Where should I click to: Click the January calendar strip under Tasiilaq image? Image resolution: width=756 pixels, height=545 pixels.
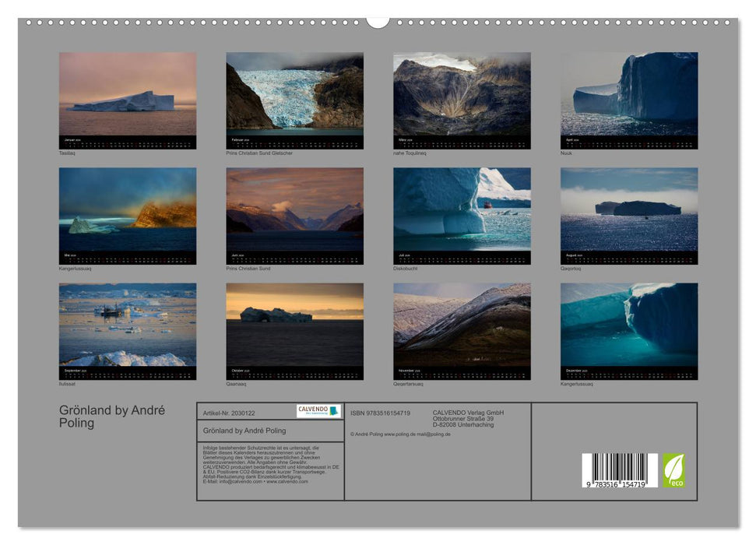coord(126,141)
